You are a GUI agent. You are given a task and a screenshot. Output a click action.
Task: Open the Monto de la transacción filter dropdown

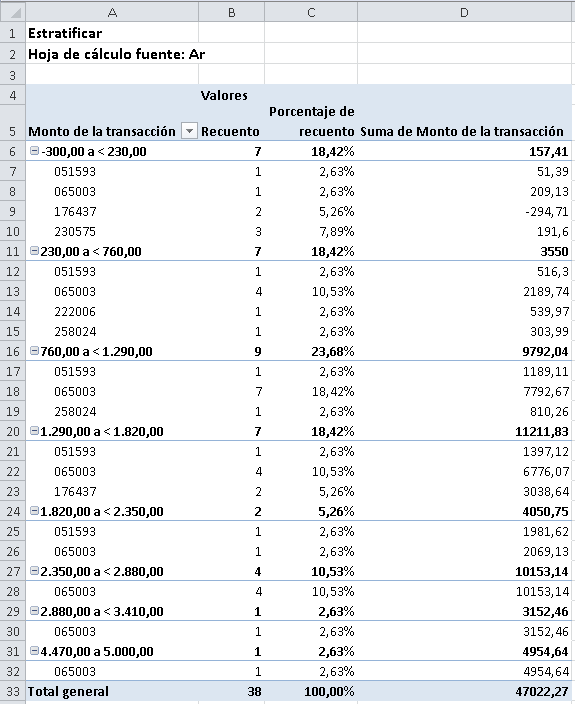(189, 131)
